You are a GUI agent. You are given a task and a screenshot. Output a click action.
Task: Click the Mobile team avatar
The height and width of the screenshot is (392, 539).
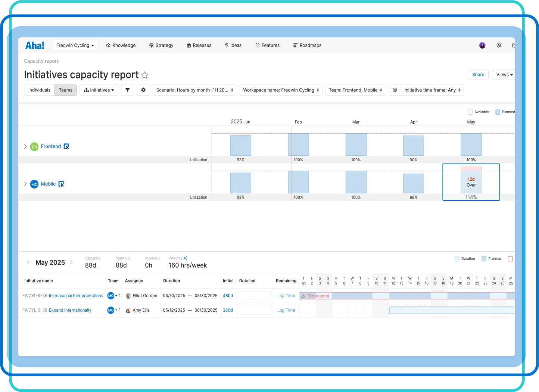tap(34, 184)
